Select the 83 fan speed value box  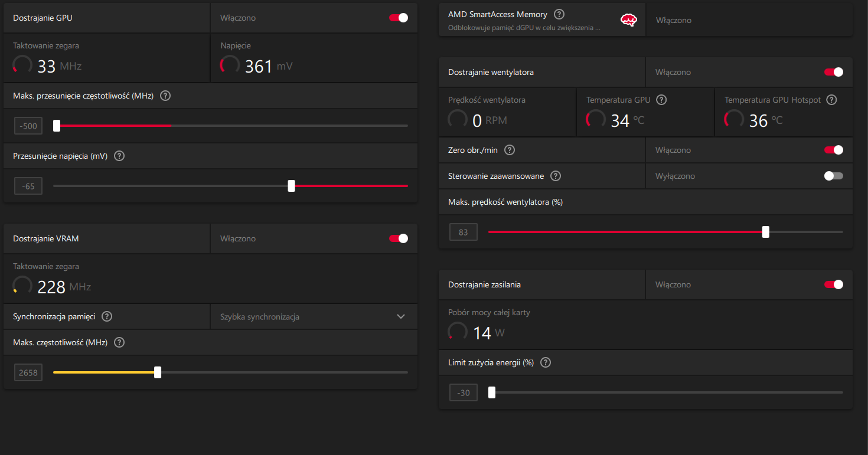point(464,233)
